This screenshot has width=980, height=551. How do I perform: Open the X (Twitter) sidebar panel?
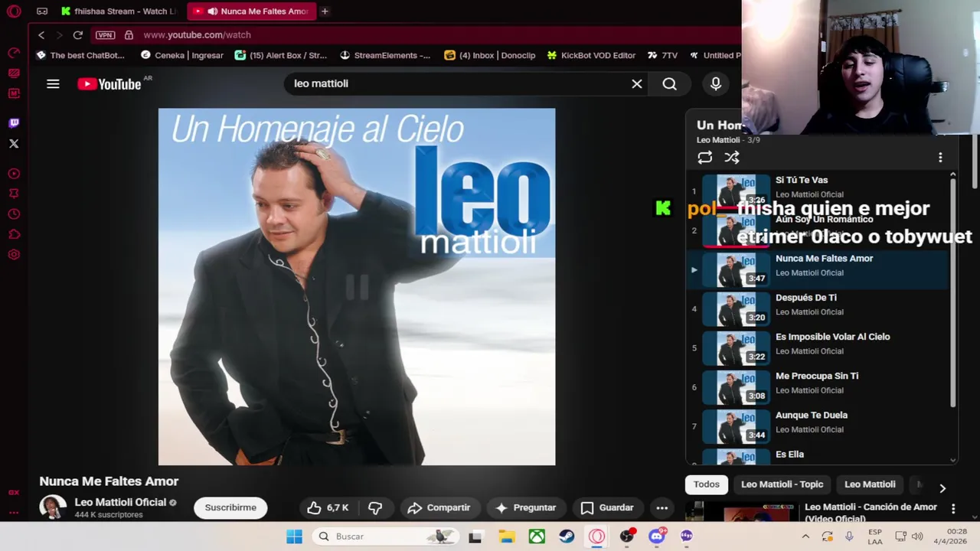14,144
